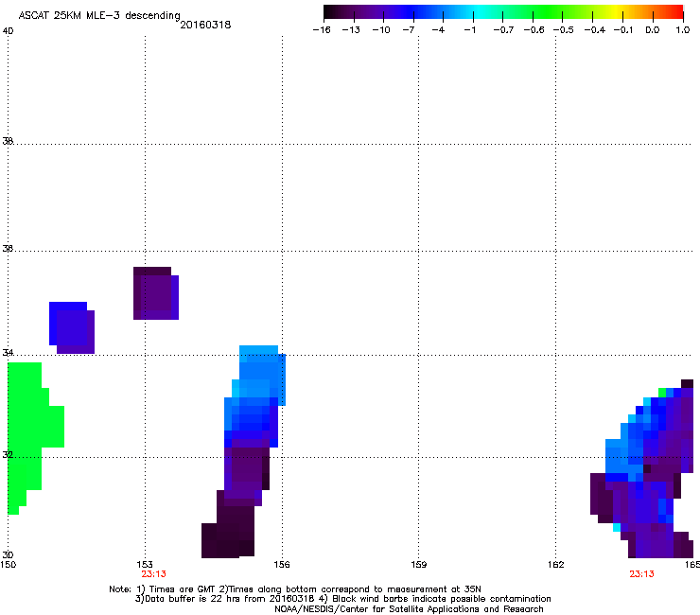Click red time '23:13' near longitude 165
This screenshot has height=615, width=700.
click(x=641, y=574)
